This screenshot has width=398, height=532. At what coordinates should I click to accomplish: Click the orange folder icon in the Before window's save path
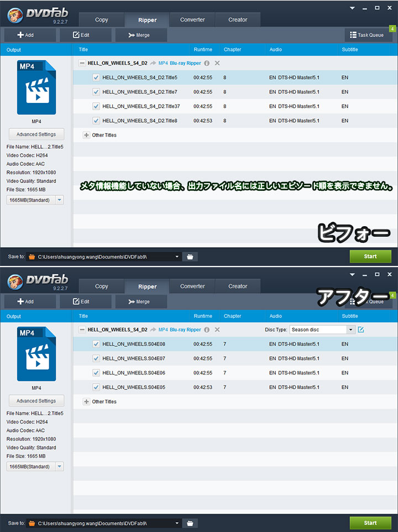coord(32,257)
